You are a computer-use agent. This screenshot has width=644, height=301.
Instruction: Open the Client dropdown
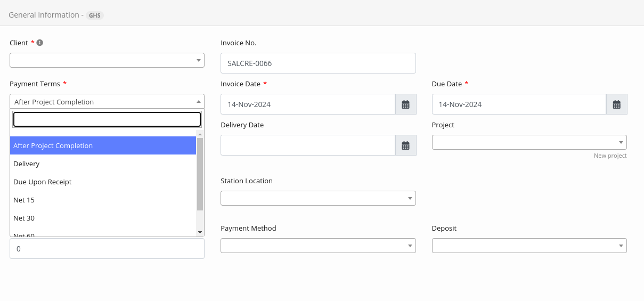tap(107, 60)
